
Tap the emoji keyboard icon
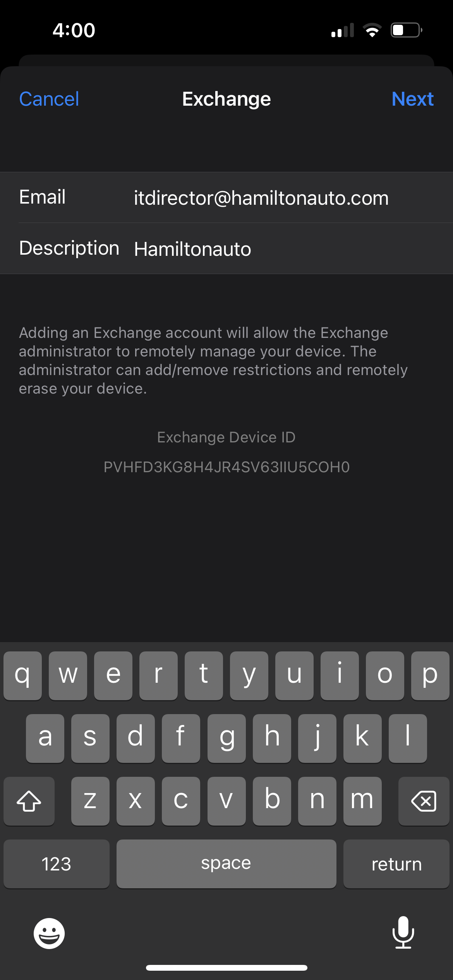(x=49, y=933)
